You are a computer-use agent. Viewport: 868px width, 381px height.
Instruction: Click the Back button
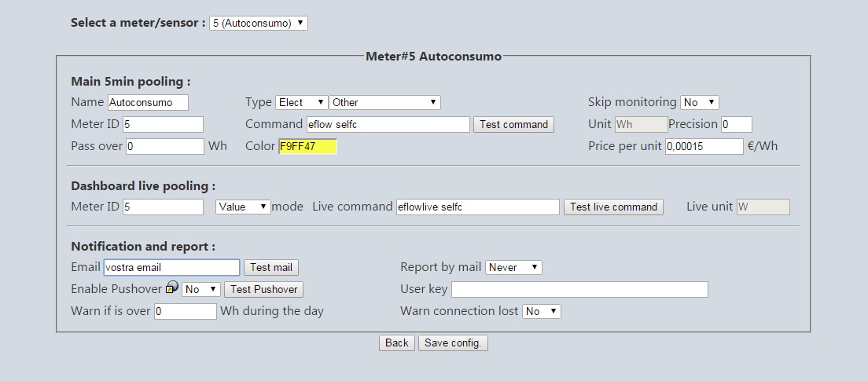click(397, 343)
